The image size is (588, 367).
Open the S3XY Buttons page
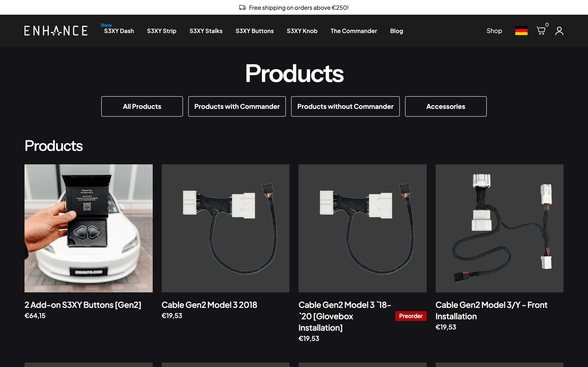tap(255, 31)
